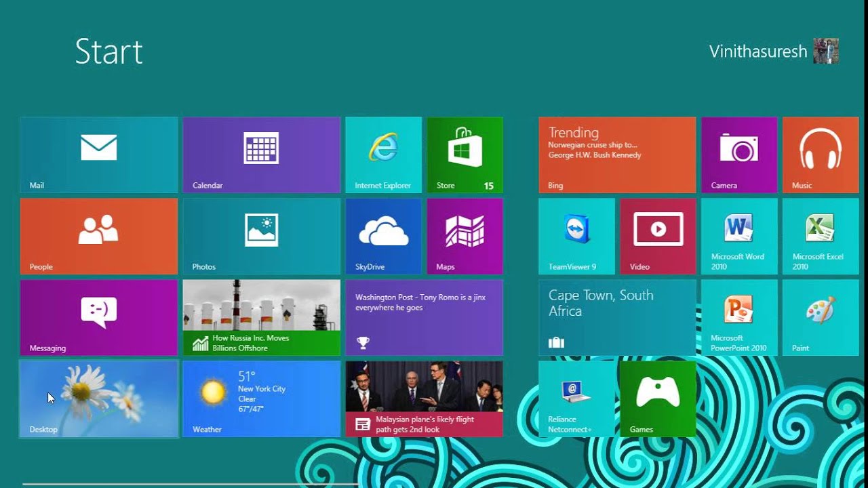Launch TeamViewer 9 tile

576,237
